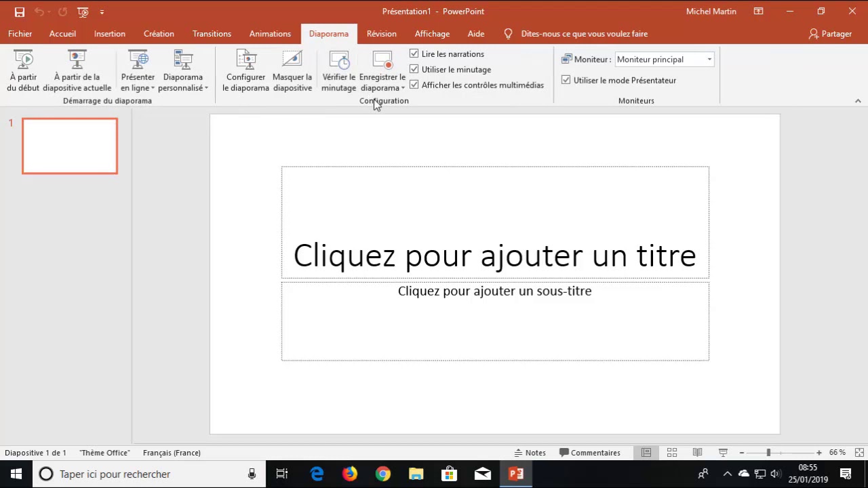This screenshot has width=868, height=488.
Task: Start Slide Show from status bar icon
Action: 723,453
